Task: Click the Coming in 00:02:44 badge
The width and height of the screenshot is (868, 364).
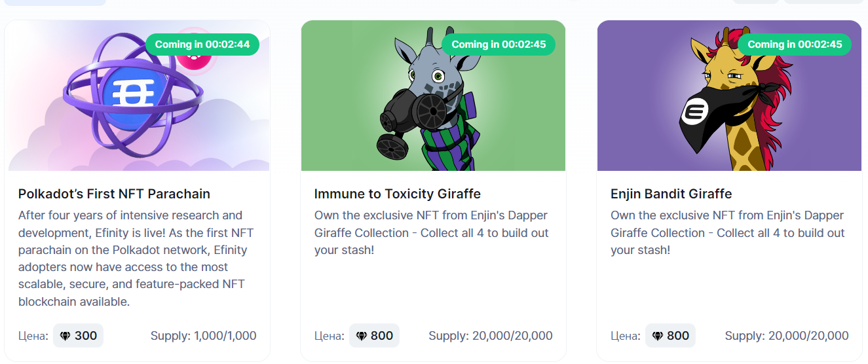Action: click(x=202, y=45)
